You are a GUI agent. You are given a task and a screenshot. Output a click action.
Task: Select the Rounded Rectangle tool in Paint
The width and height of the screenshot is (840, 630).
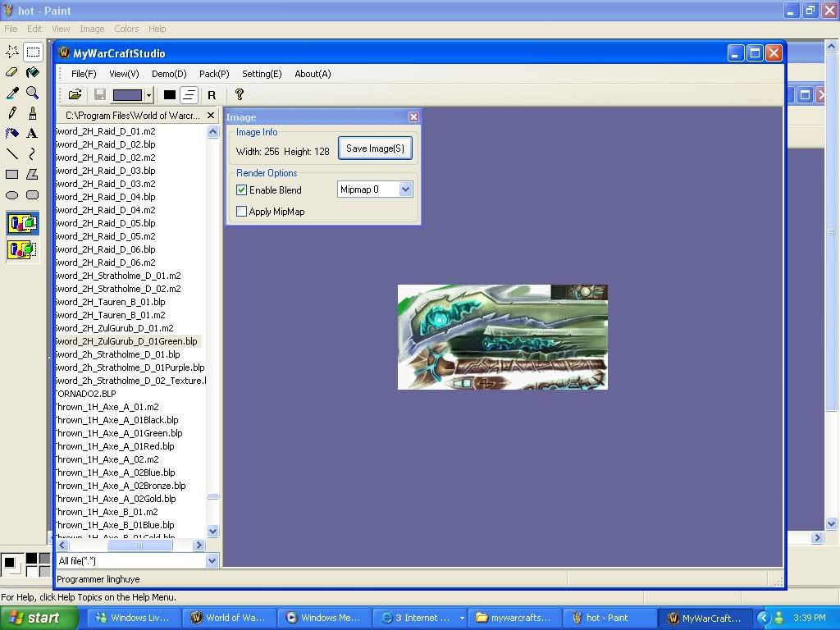[33, 195]
